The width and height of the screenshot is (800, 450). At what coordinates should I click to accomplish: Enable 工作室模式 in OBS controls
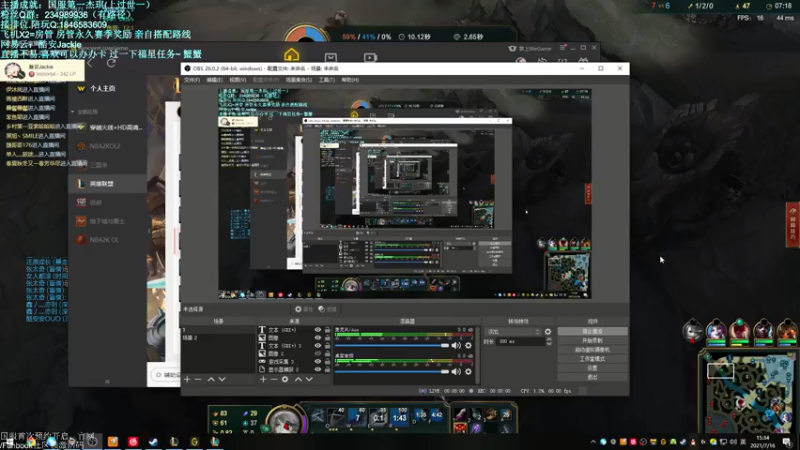tap(592, 359)
